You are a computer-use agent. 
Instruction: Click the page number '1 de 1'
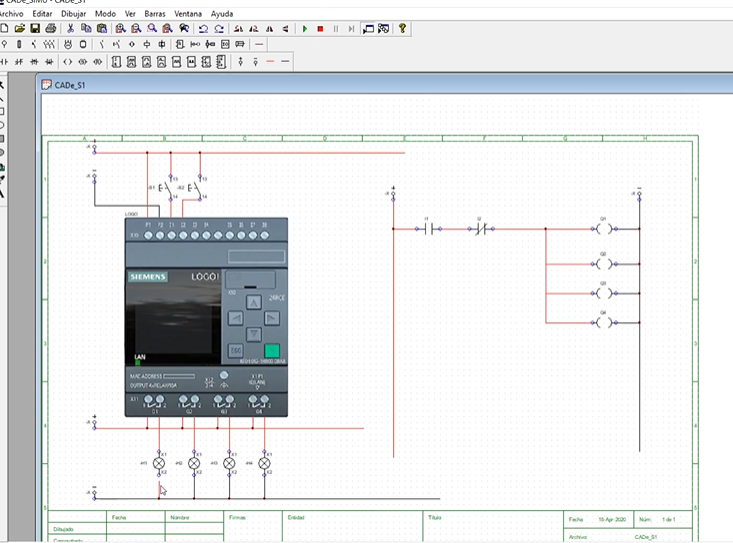pos(668,519)
